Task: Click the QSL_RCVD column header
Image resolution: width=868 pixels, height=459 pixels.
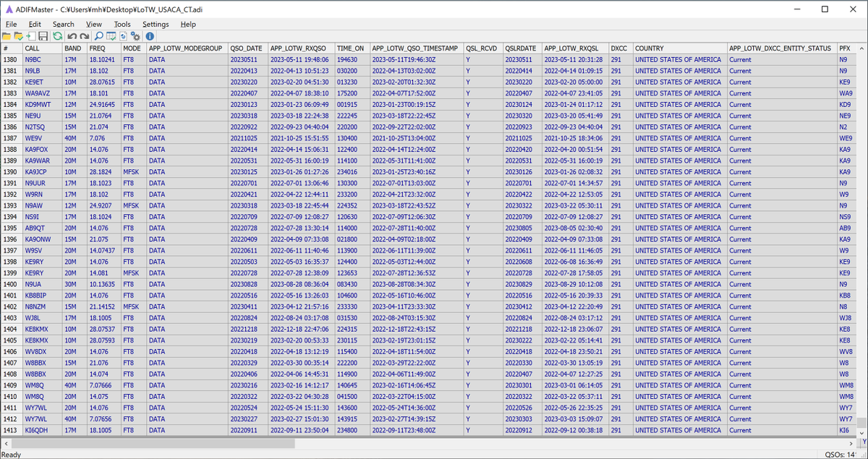Action: pyautogui.click(x=482, y=48)
